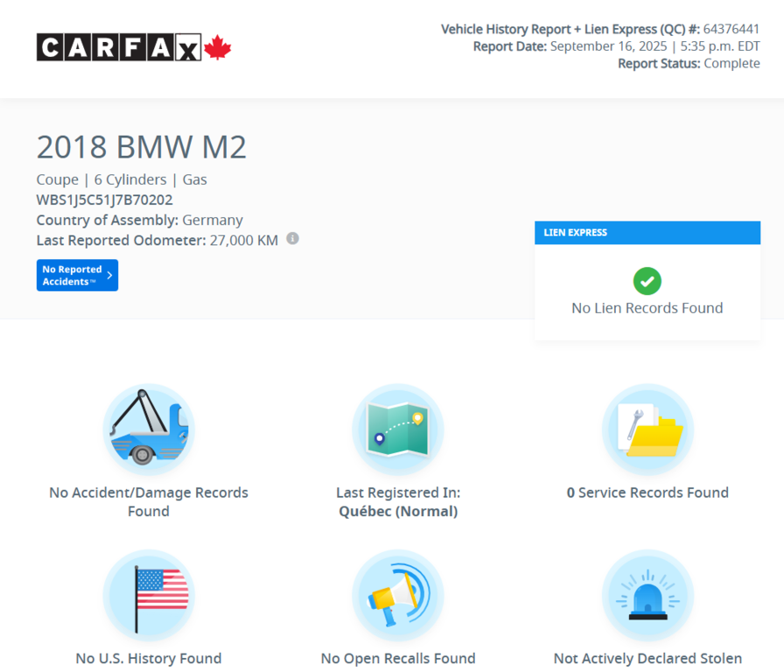
Task: Click the megaphone recalls icon
Action: point(398,594)
